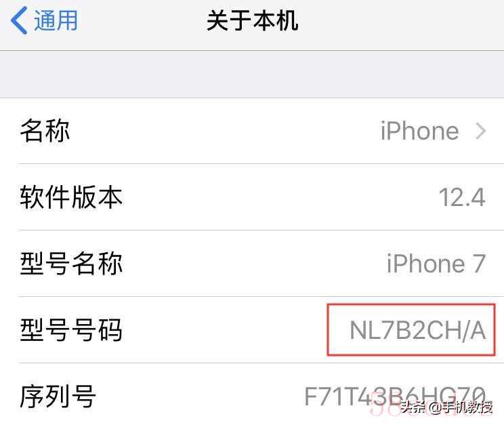Tap empty space in 型号号码 row
The height and width of the screenshot is (425, 504).
225,330
